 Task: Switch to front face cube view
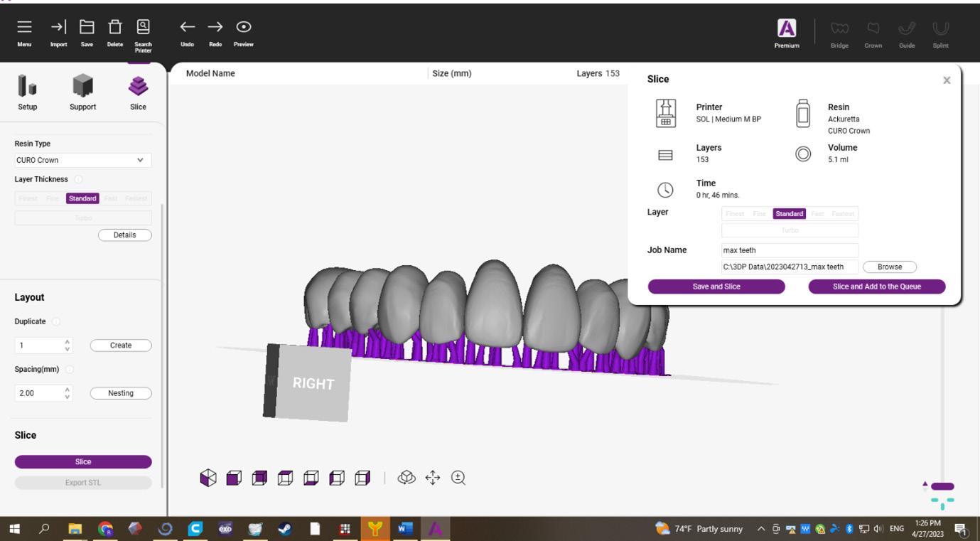(234, 478)
